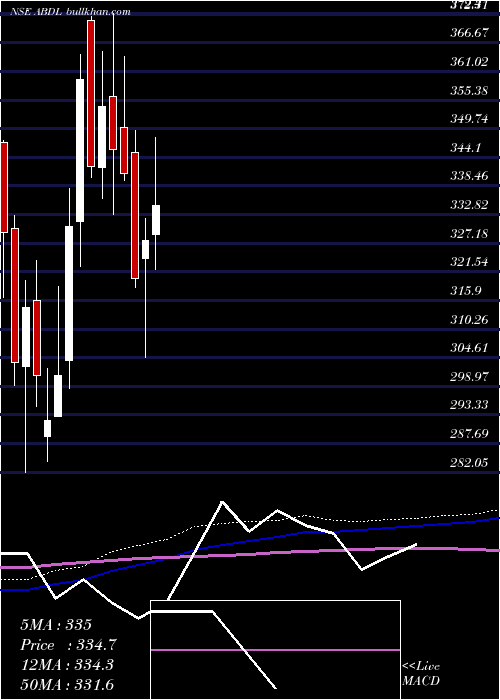500x700 pixels.
Task: Click the horizontal pink line in MACD box
Action: pyautogui.click(x=275, y=650)
